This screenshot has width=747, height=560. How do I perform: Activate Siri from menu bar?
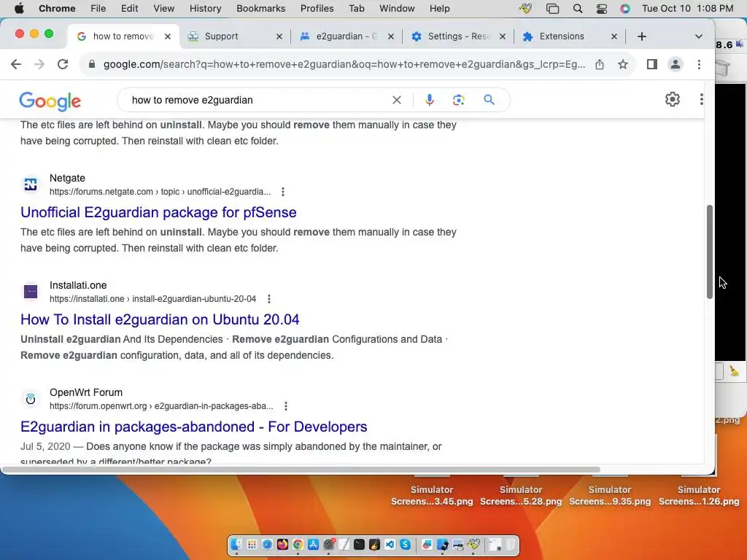point(625,9)
